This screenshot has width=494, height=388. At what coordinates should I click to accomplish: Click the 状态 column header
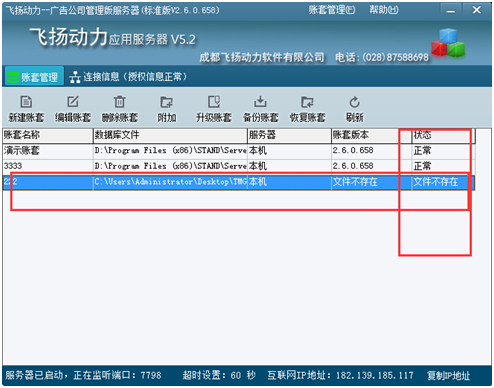(x=443, y=135)
